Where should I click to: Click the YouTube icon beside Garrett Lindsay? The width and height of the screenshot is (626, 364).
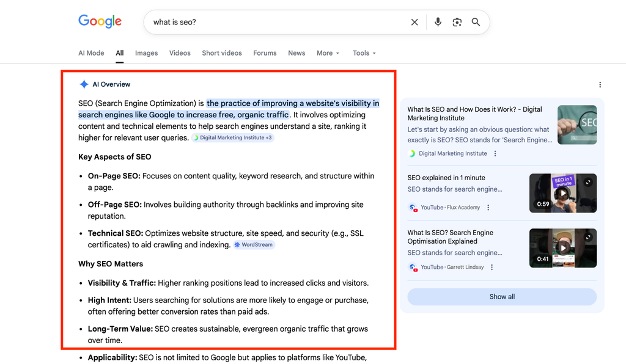pyautogui.click(x=413, y=268)
